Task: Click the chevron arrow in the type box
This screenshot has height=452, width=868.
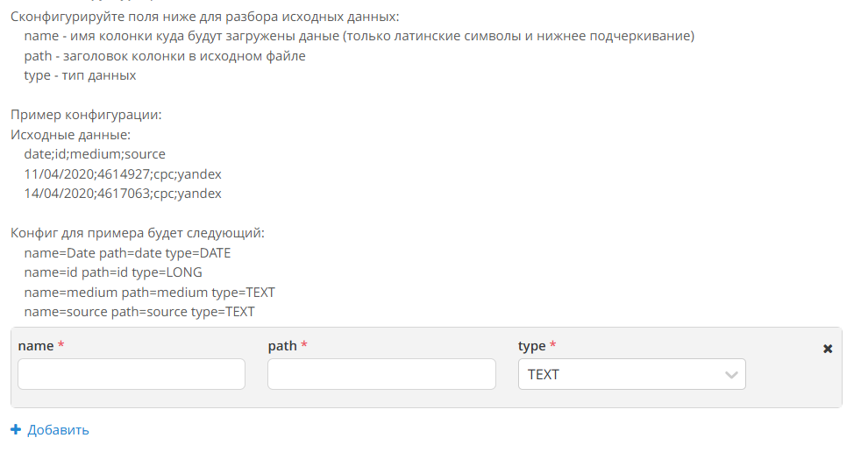Action: point(731,375)
